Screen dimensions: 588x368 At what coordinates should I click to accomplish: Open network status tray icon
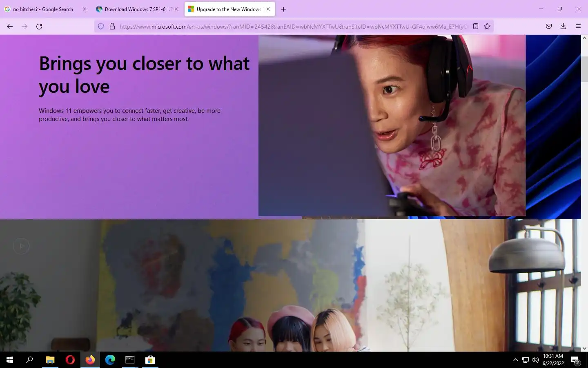(526, 360)
